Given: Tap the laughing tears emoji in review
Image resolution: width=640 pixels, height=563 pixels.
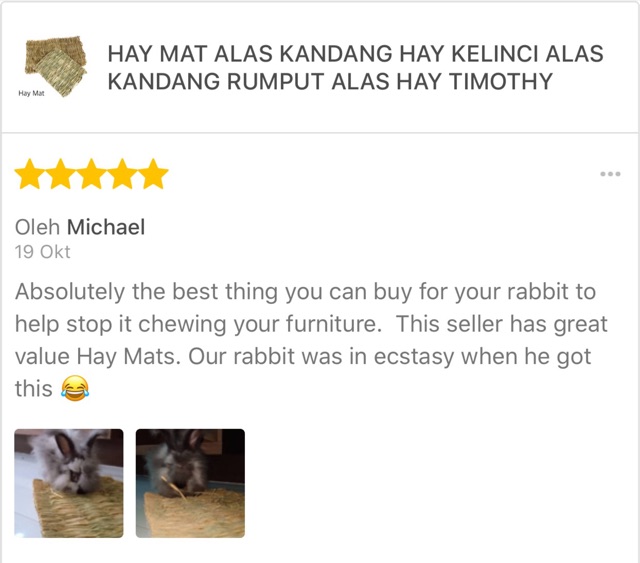Looking at the screenshot, I should (75, 388).
